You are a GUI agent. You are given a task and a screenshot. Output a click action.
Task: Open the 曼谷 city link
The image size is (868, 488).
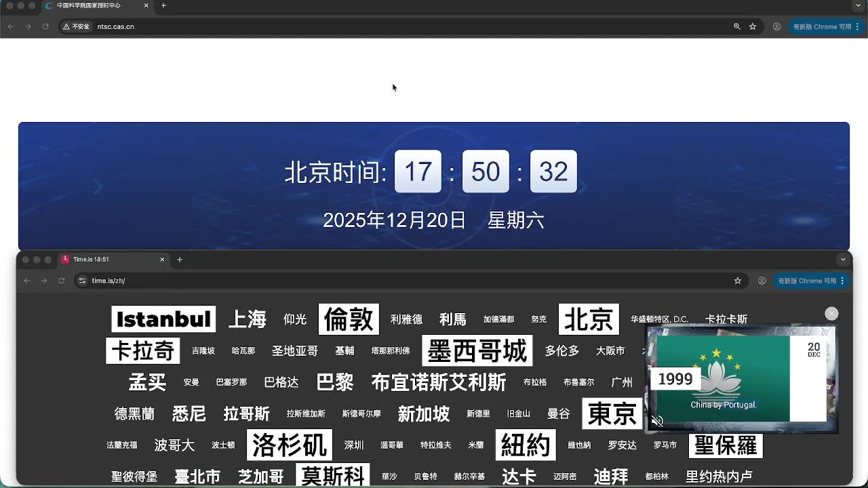coord(559,414)
